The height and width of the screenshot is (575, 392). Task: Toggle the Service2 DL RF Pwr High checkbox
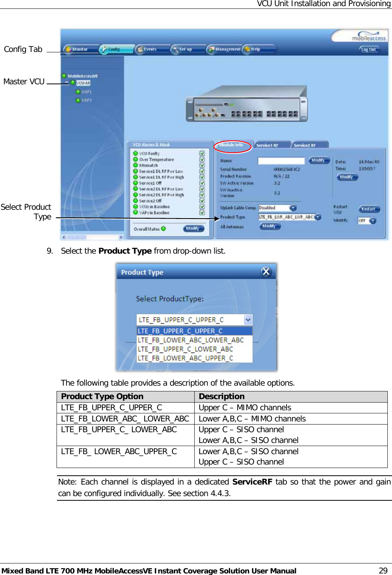(x=202, y=195)
